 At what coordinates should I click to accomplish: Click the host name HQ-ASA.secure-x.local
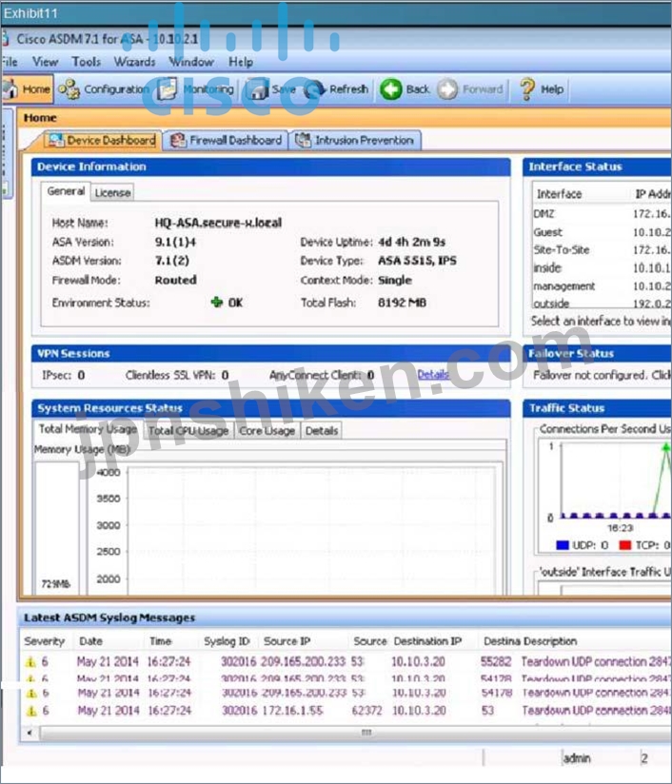218,223
